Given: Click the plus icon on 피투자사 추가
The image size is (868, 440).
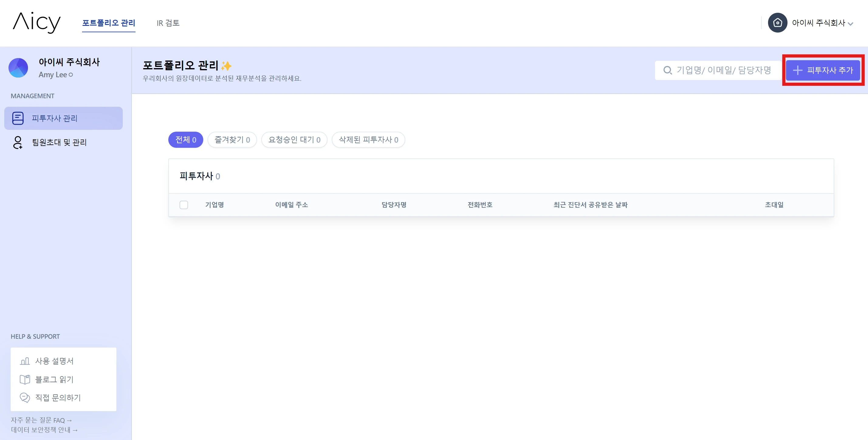Looking at the screenshot, I should (x=797, y=70).
